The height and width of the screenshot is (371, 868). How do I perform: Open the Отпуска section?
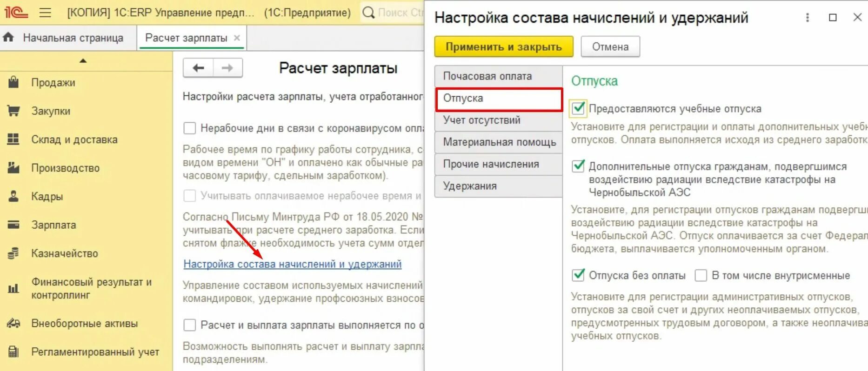[498, 98]
